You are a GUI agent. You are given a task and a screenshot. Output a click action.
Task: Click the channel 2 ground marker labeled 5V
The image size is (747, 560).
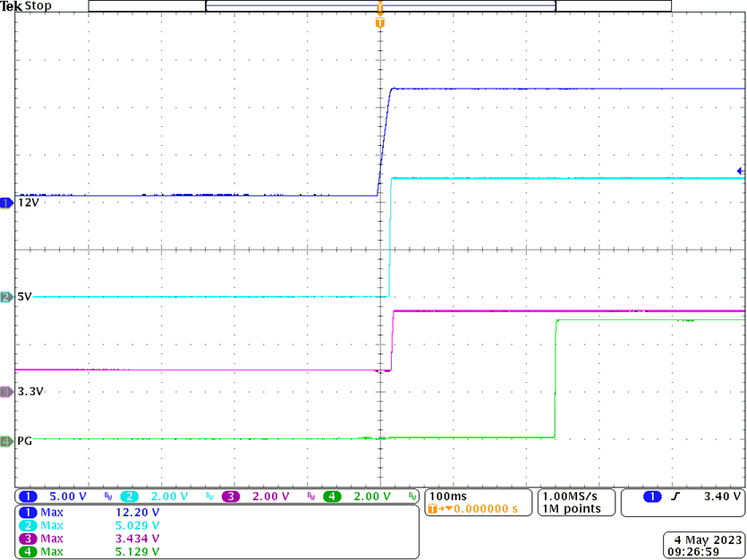point(7,297)
